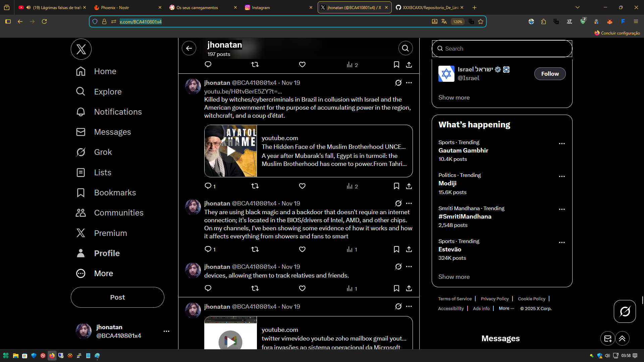
Task: Follow the Israel account
Action: click(x=550, y=74)
